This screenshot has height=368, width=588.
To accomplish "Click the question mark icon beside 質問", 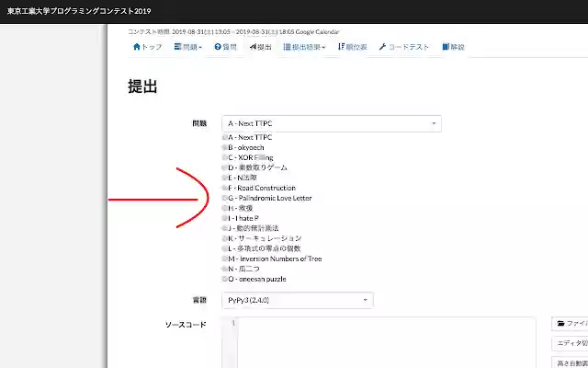I will pyautogui.click(x=218, y=47).
